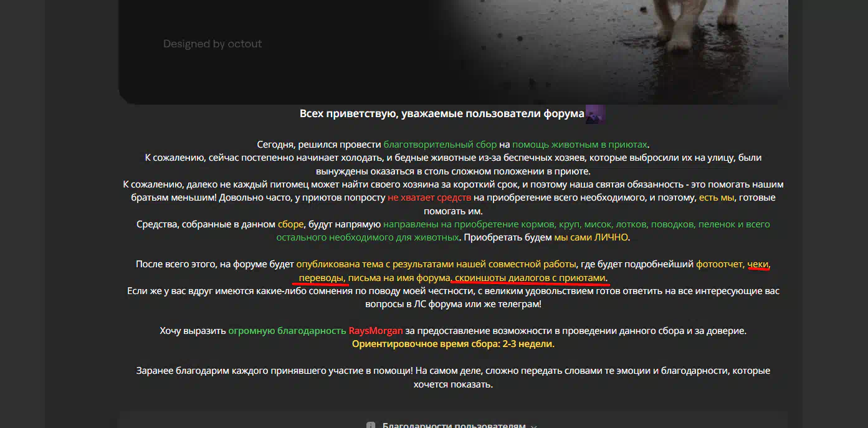Screen dimensions: 868x428
Task: Click the avatar emoji after the greeting heading
Action: click(x=595, y=114)
